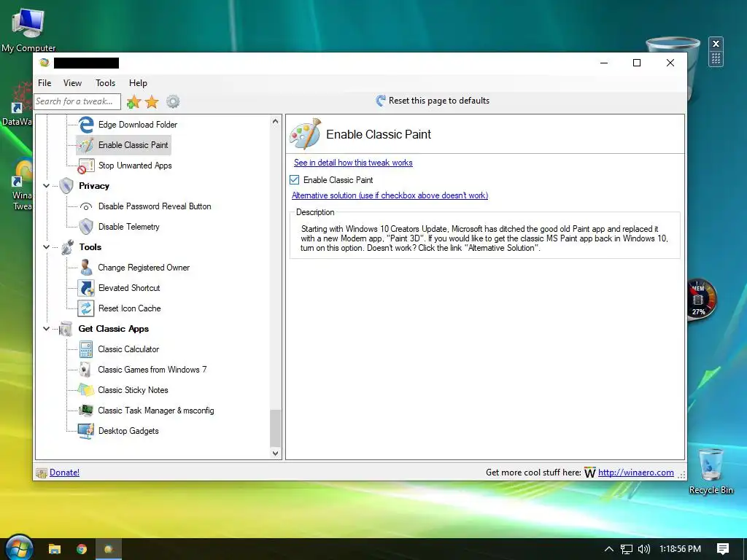
Task: Collapse the Privacy category
Action: pos(46,186)
